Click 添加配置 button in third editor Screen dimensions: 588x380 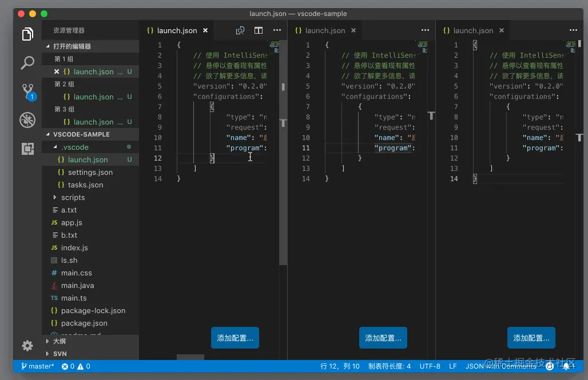531,338
